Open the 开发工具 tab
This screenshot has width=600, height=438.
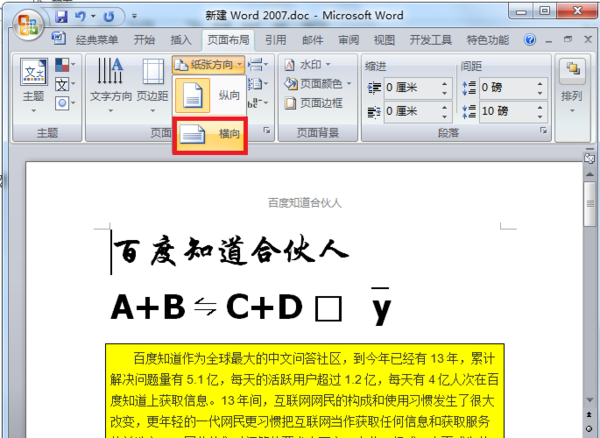pos(431,40)
